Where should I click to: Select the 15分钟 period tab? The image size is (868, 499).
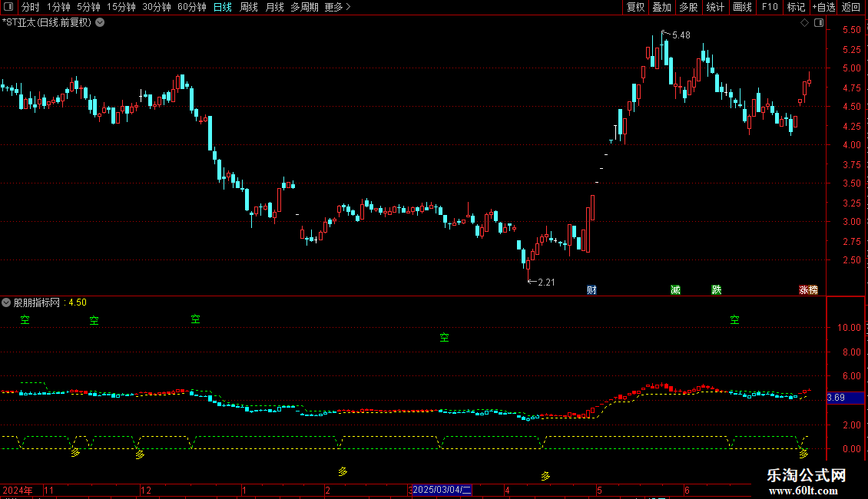tap(121, 7)
